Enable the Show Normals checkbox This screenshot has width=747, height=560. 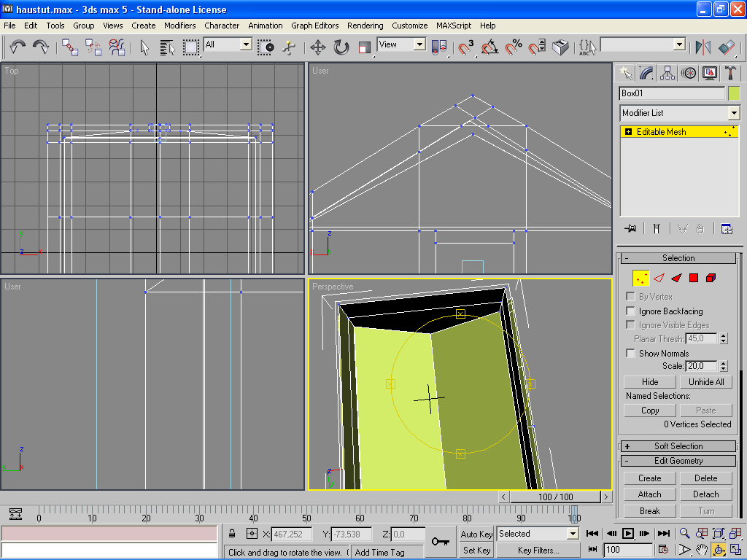click(x=630, y=354)
